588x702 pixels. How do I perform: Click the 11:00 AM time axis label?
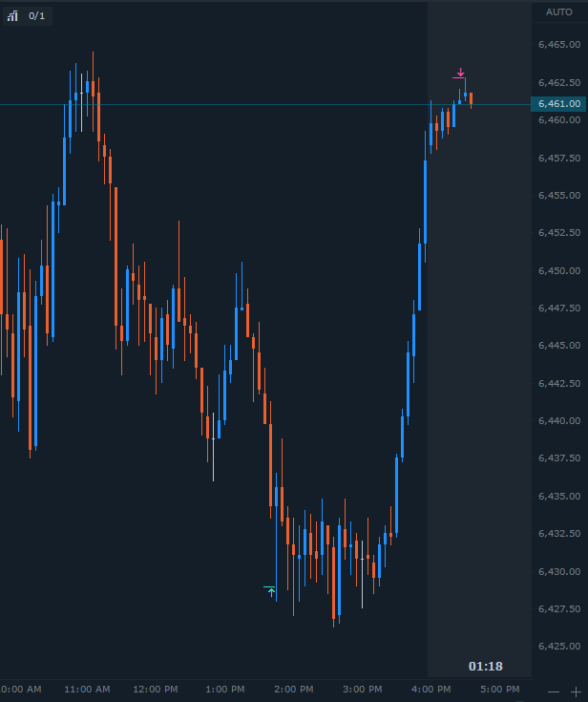[87, 689]
